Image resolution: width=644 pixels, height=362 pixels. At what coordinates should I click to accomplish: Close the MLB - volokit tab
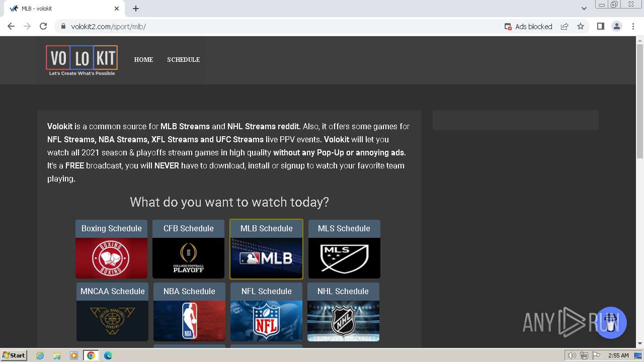117,9
